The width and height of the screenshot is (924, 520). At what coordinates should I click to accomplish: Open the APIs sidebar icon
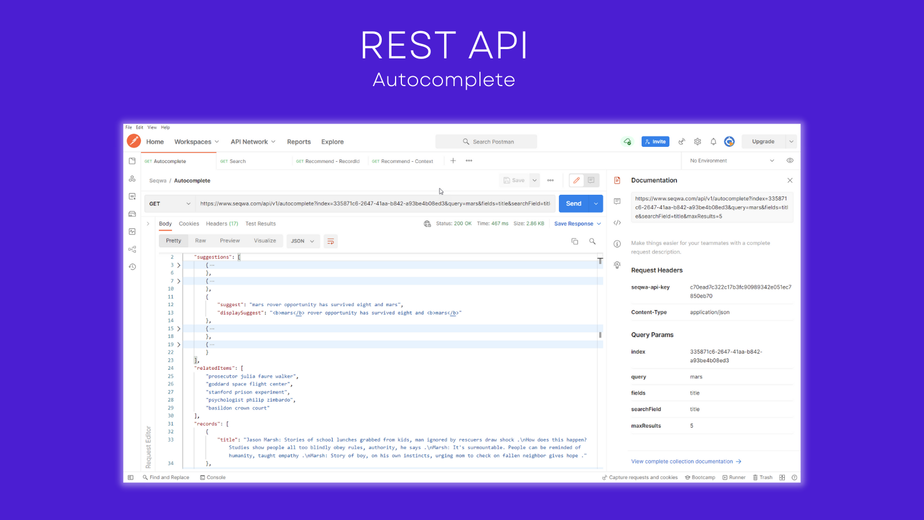132,179
